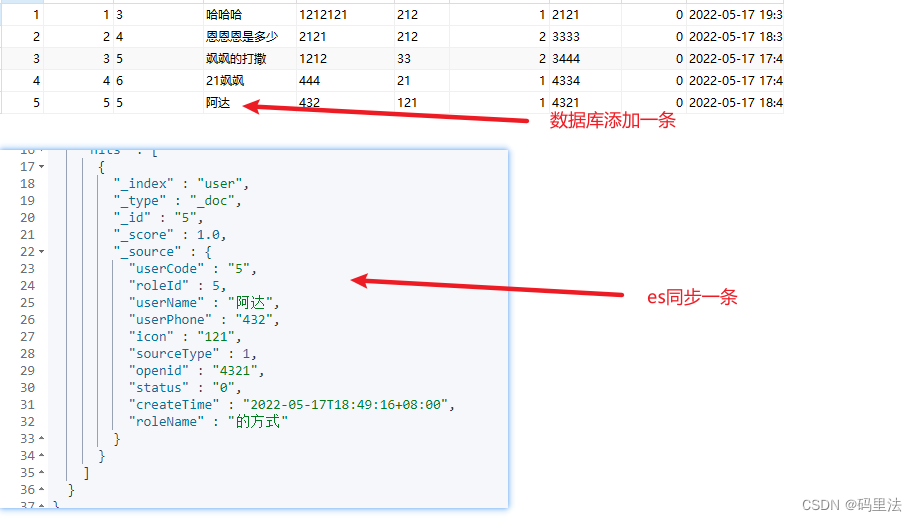Click the _score value 1.0
This screenshot has height=521, width=917.
point(208,234)
